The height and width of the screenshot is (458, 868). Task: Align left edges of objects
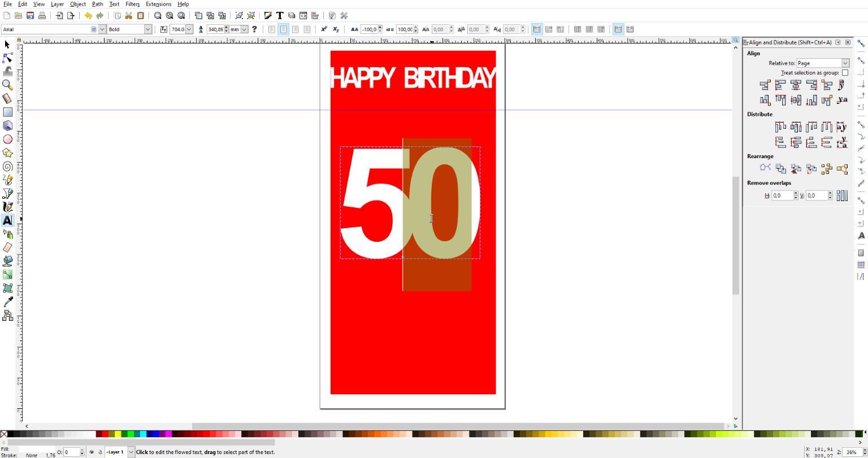780,85
